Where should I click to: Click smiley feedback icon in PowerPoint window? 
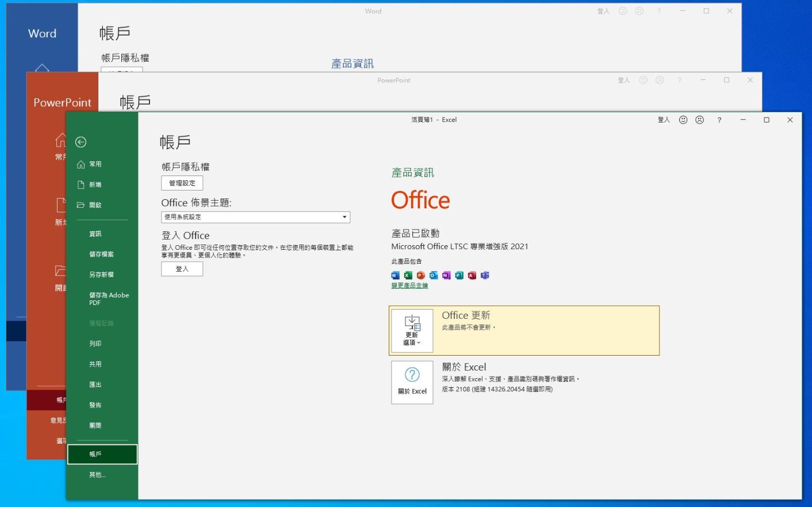pos(644,80)
